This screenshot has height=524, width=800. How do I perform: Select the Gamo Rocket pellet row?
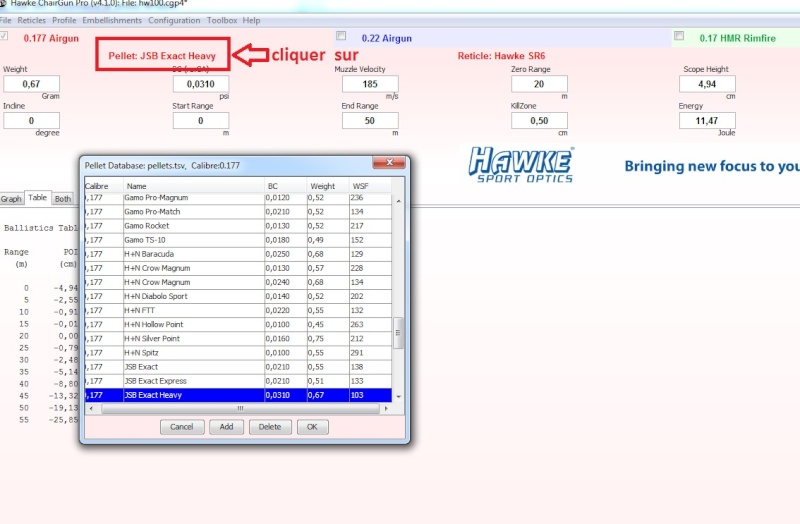click(x=238, y=226)
